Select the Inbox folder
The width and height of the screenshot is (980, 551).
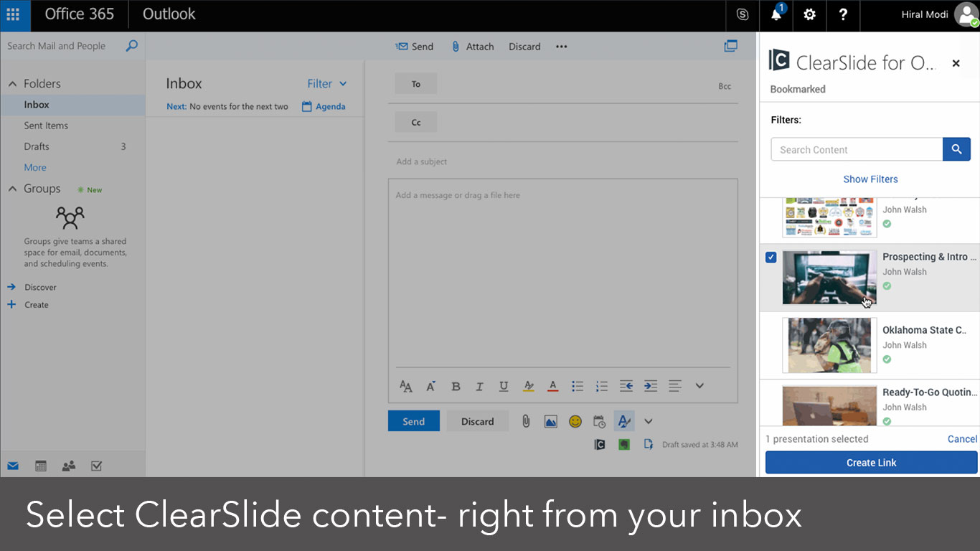point(72,105)
